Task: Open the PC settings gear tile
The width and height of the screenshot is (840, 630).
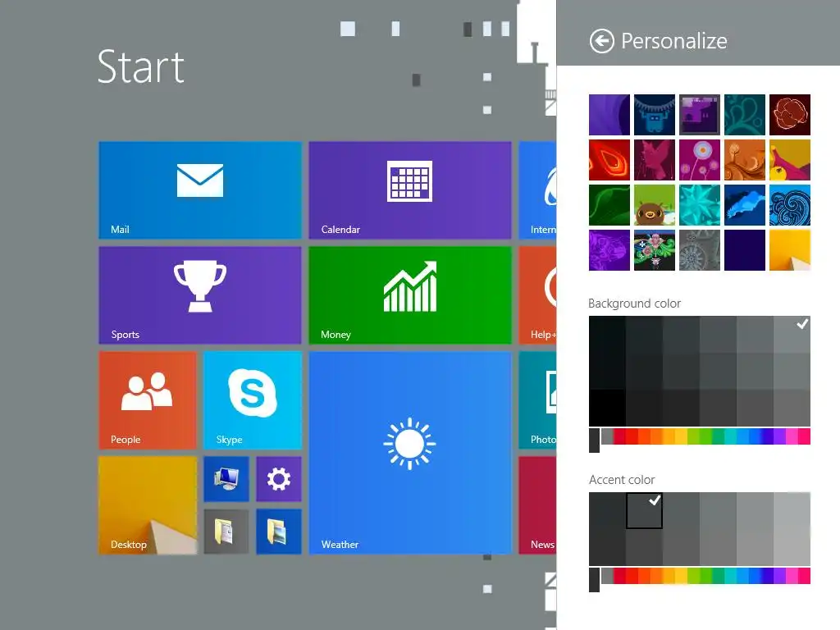Action: tap(279, 479)
